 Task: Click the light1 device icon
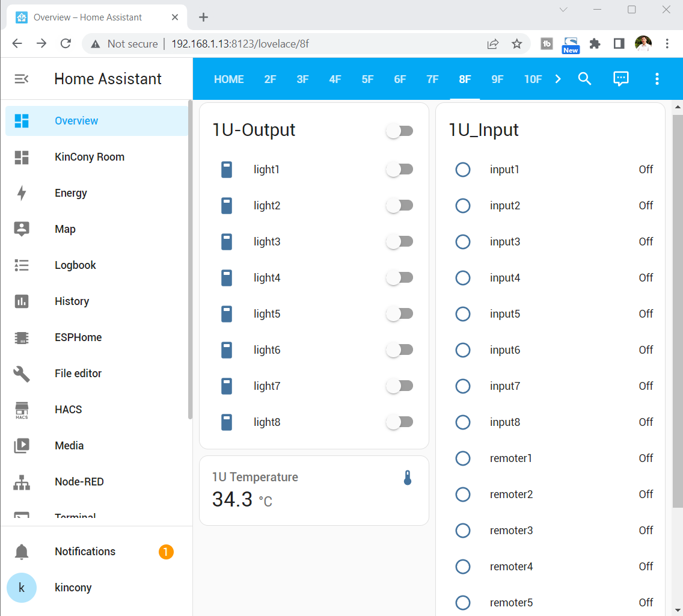[227, 170]
